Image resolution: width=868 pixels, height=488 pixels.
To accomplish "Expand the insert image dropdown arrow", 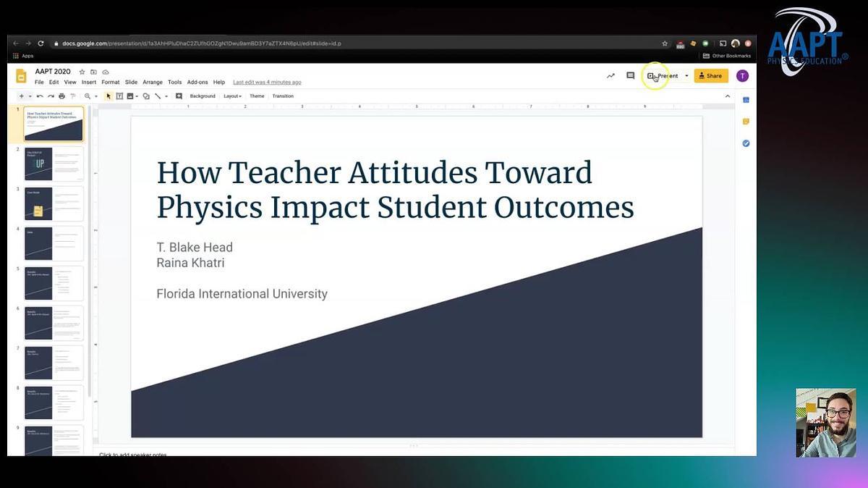I will coord(137,96).
